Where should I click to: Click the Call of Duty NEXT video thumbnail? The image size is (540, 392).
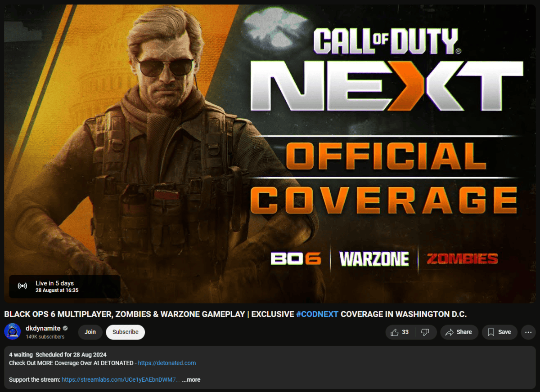[270, 154]
